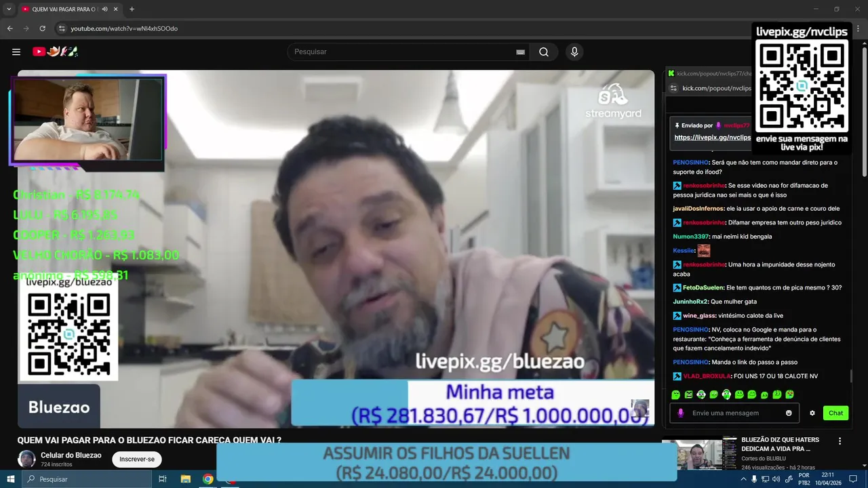The image size is (868, 488).
Task: Click the Kick logo in chat popout
Action: point(671,73)
